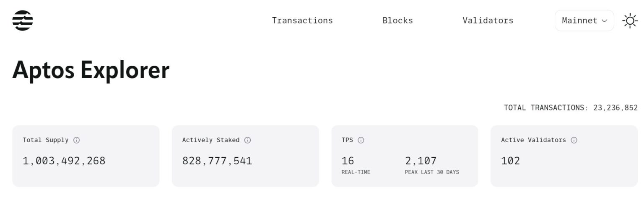Navigate to the Validators page
The height and width of the screenshot is (205, 644).
488,20
